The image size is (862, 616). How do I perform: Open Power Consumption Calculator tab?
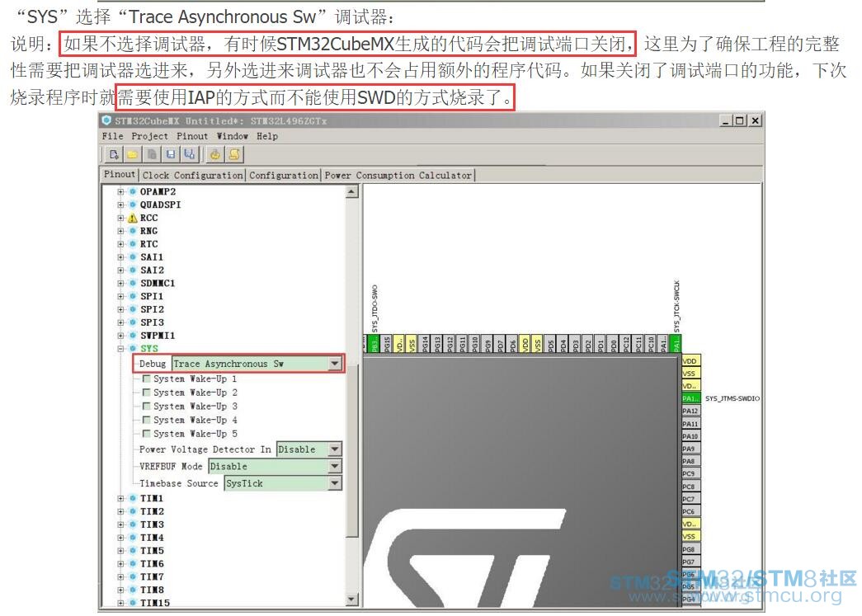click(398, 176)
